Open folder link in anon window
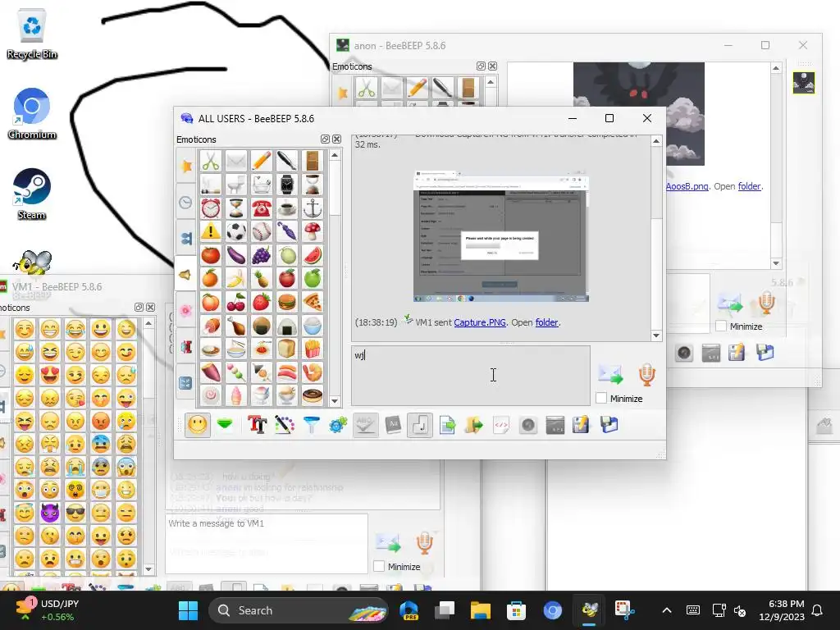840x630 pixels. pyautogui.click(x=749, y=186)
